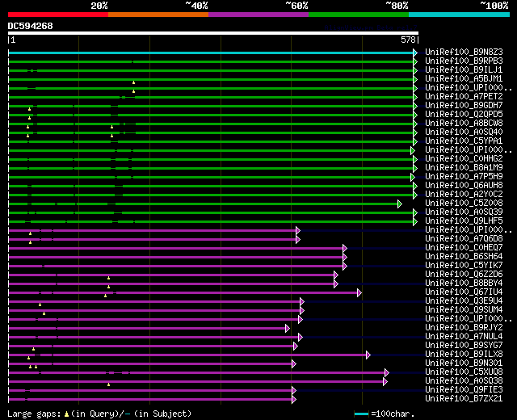
Task: Click the green ~80% identity legend bar
Action: (x=359, y=15)
